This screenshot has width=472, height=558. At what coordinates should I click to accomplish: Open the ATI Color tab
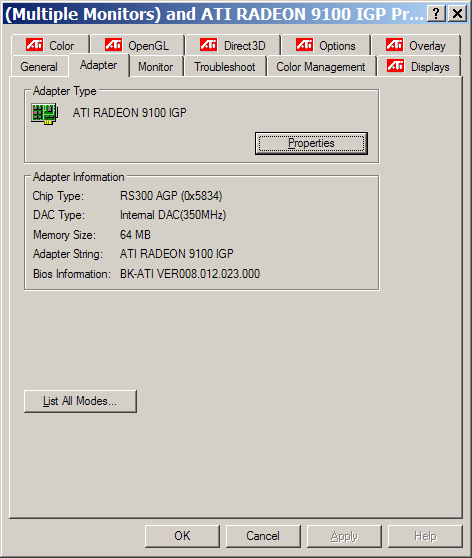point(50,45)
